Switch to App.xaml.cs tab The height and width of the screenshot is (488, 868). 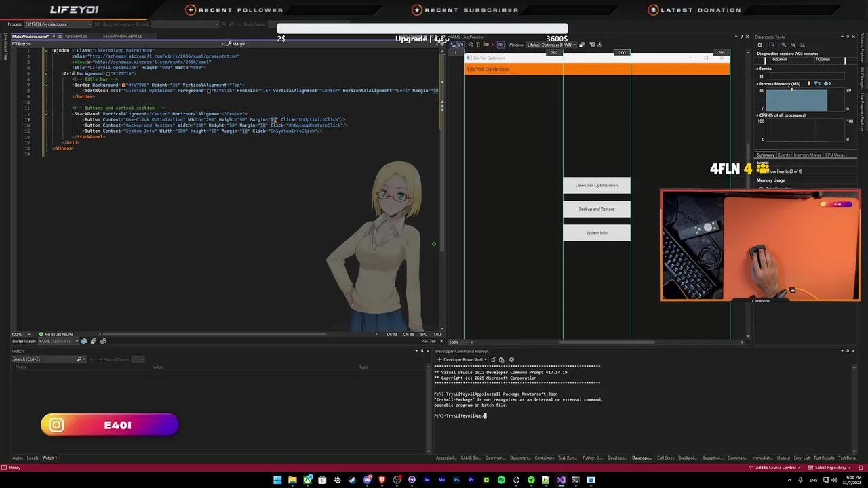(x=76, y=37)
